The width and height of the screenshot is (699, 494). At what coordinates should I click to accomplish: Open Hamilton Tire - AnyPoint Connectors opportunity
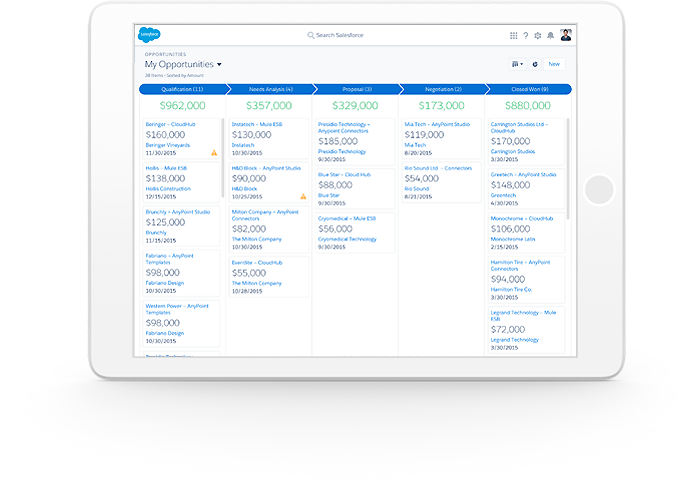520,266
